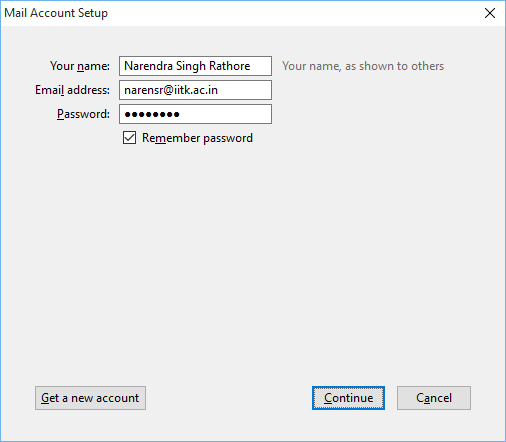Click the "Remember password" label text
Image resolution: width=506 pixels, height=442 pixels.
197,138
